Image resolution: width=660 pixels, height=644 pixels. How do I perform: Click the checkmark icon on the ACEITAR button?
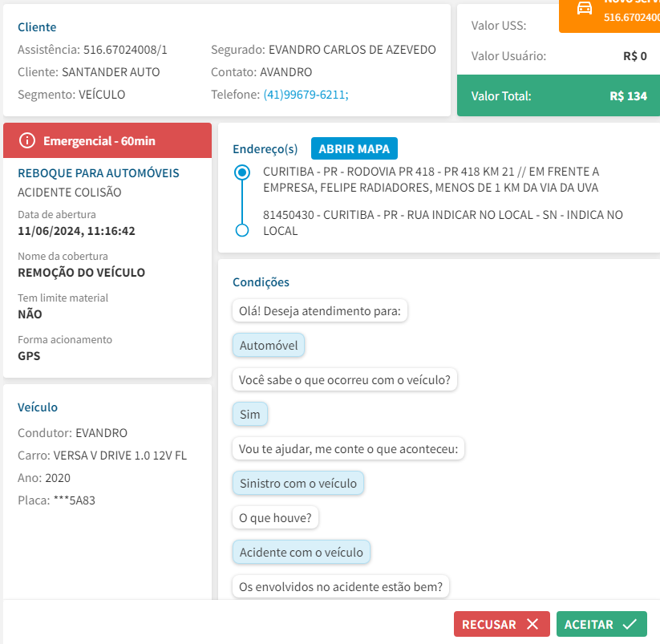[x=630, y=624]
